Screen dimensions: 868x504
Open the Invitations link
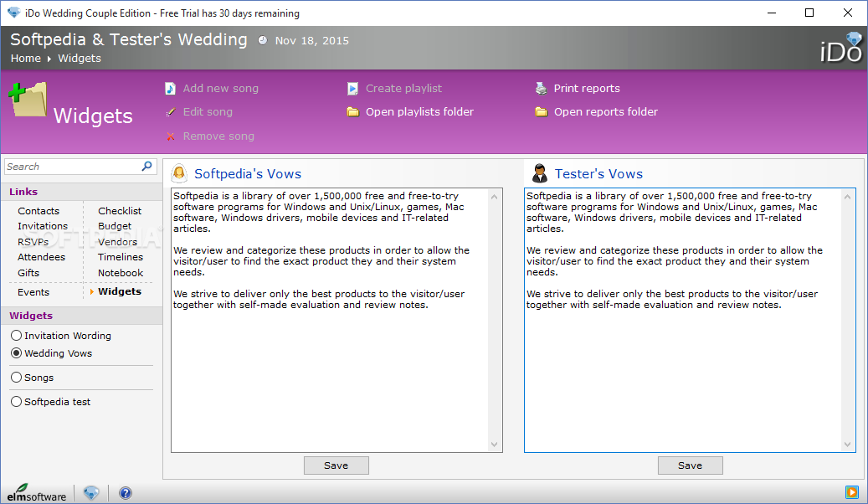click(43, 226)
